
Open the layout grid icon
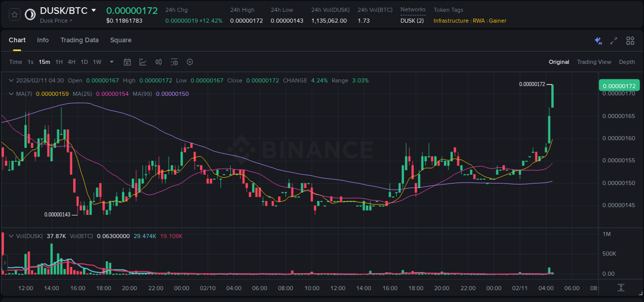[630, 41]
